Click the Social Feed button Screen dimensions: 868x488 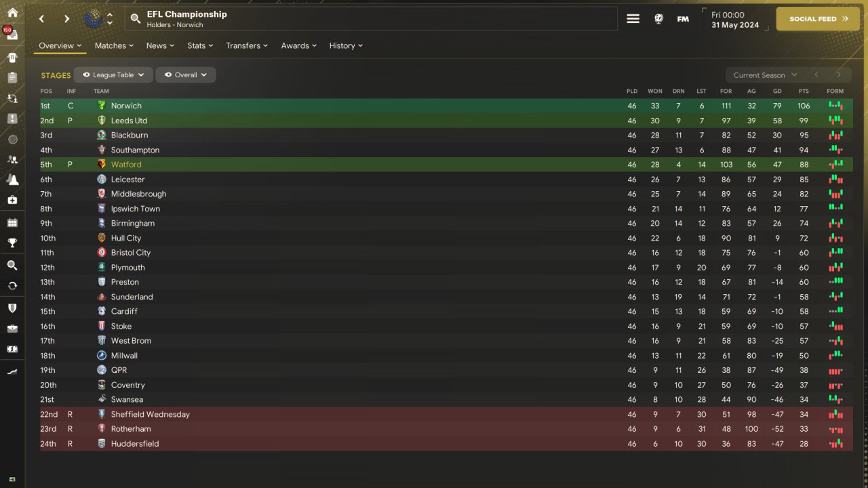click(x=818, y=19)
